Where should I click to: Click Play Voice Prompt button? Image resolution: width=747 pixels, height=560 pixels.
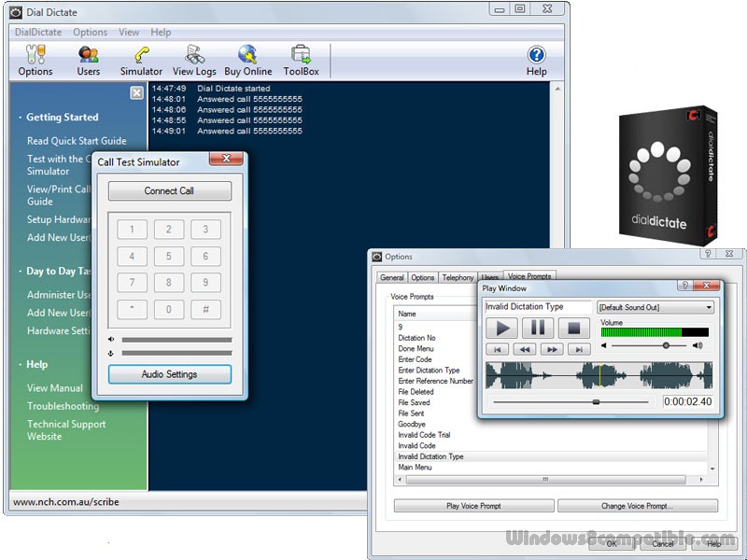click(473, 506)
